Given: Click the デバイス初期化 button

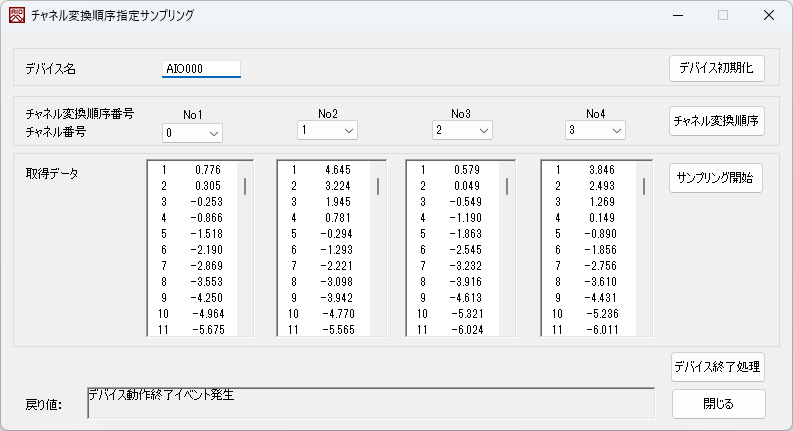Looking at the screenshot, I should (716, 68).
